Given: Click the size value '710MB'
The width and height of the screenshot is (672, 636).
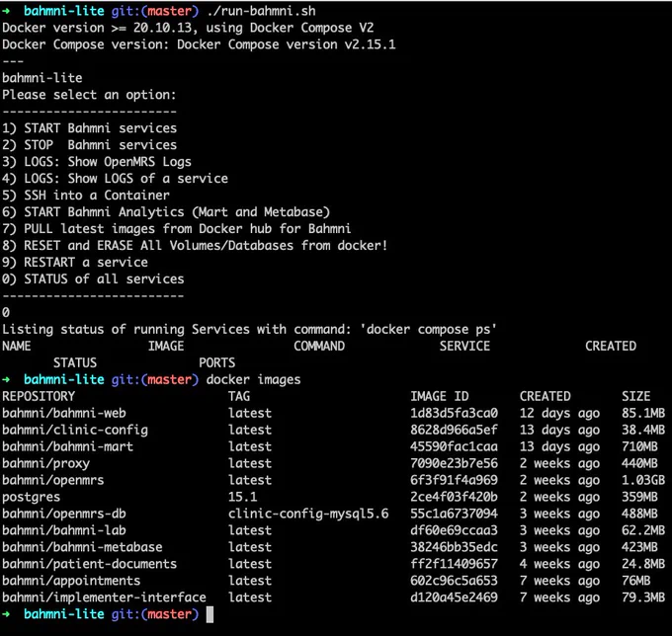Looking at the screenshot, I should pos(639,446).
